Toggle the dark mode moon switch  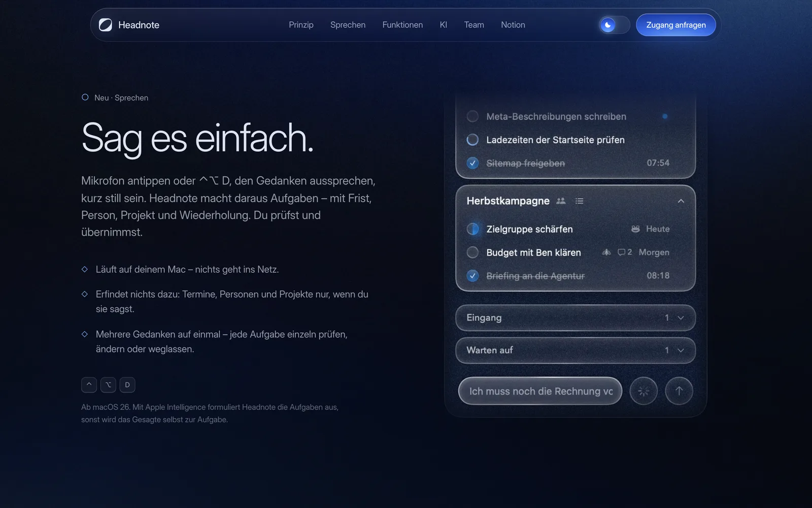(x=614, y=25)
